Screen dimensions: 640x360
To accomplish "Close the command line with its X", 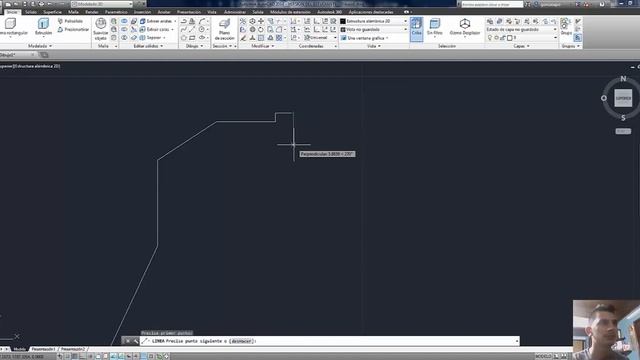I will (127, 341).
